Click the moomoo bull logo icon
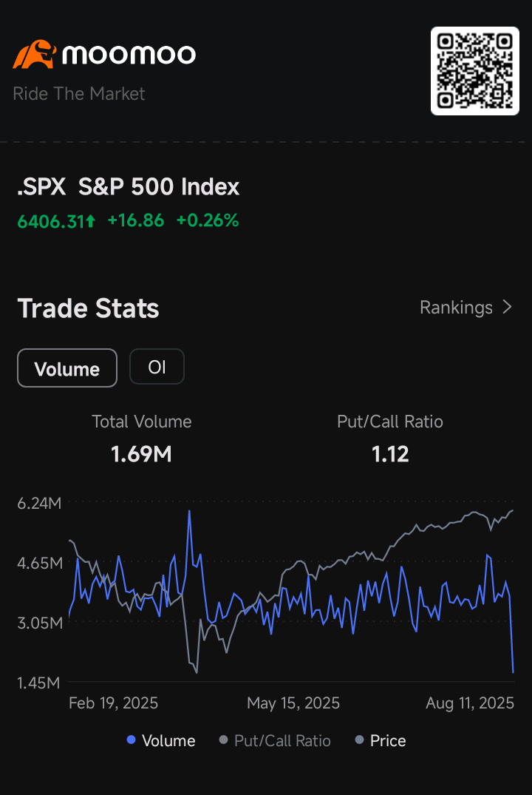The height and width of the screenshot is (795, 532). coord(35,54)
